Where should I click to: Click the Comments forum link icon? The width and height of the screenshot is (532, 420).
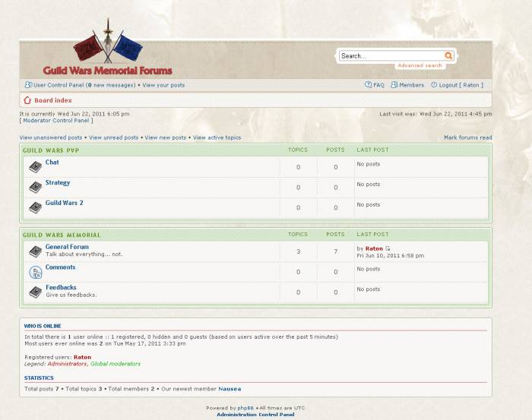[x=35, y=272]
